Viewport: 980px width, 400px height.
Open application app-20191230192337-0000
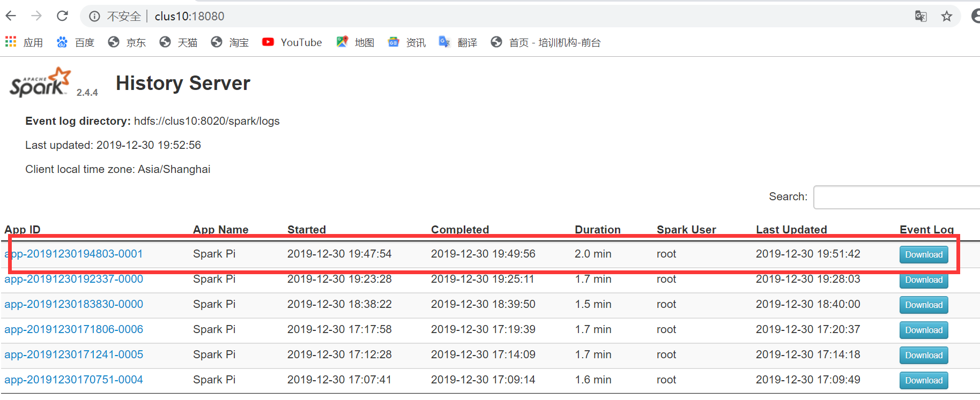[74, 279]
